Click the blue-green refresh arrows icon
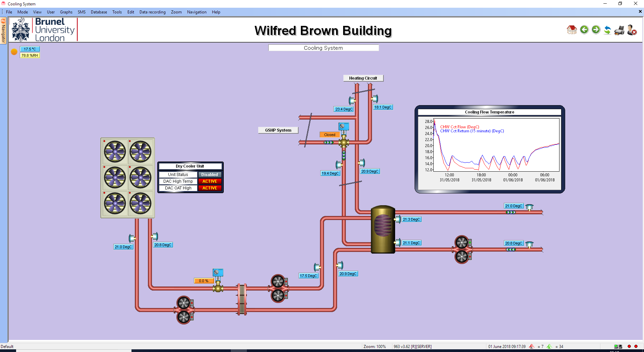The height and width of the screenshot is (352, 644). 607,30
